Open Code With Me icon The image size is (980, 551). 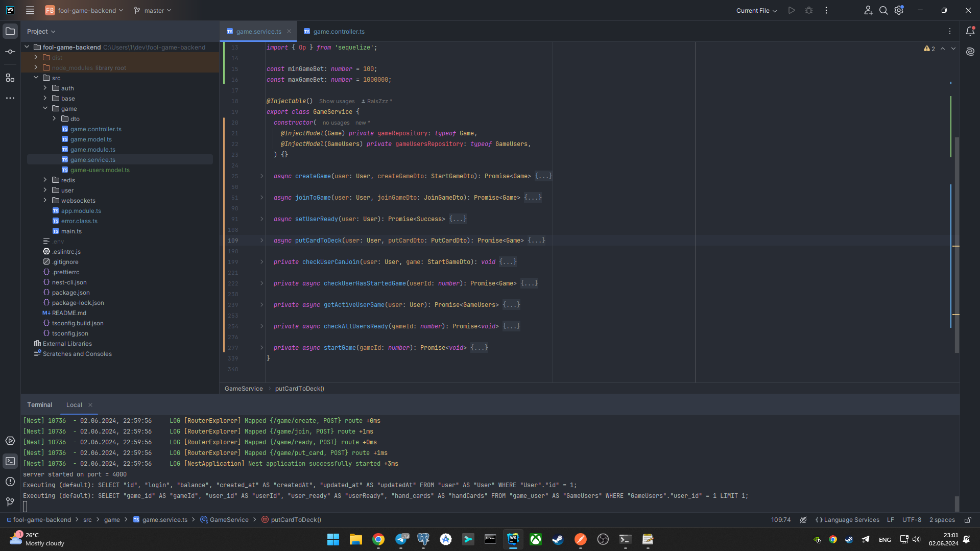[868, 10]
